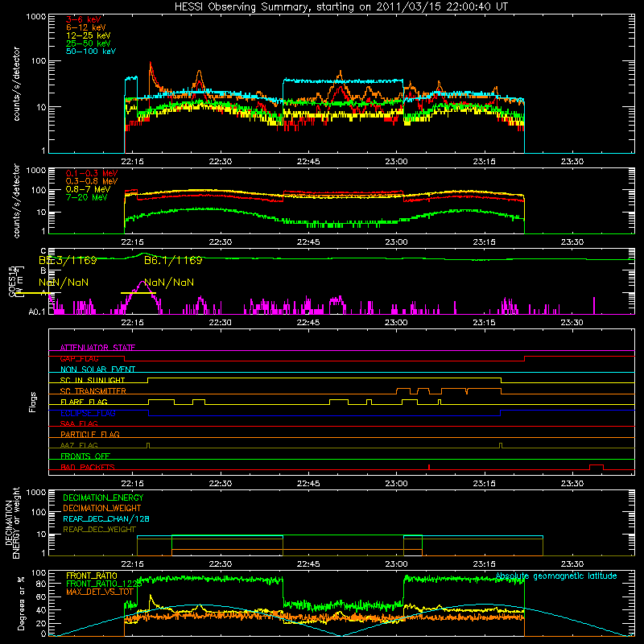Click the 23:00 tick label under the Flags panel
The image size is (644, 644).
[x=396, y=484]
